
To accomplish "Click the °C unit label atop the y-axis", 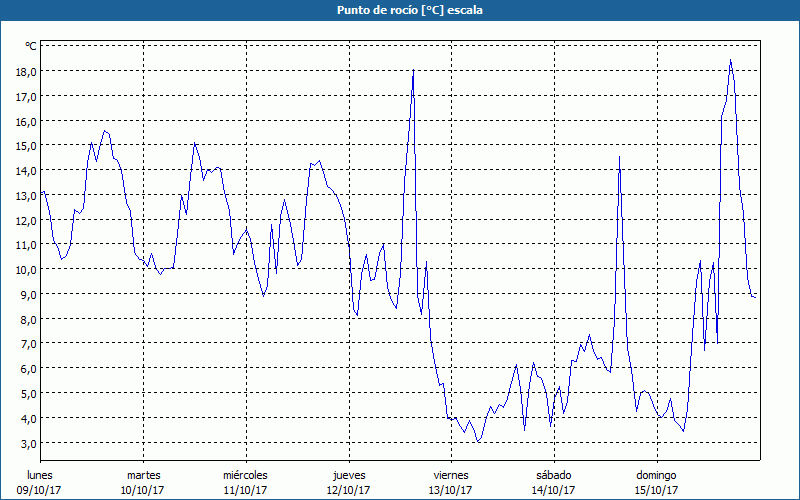I will [31, 46].
